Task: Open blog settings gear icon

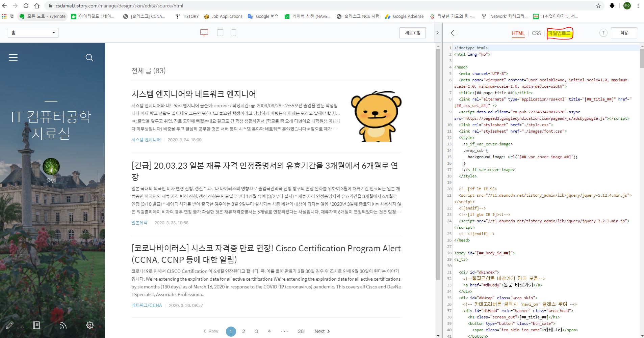Action: (89, 325)
